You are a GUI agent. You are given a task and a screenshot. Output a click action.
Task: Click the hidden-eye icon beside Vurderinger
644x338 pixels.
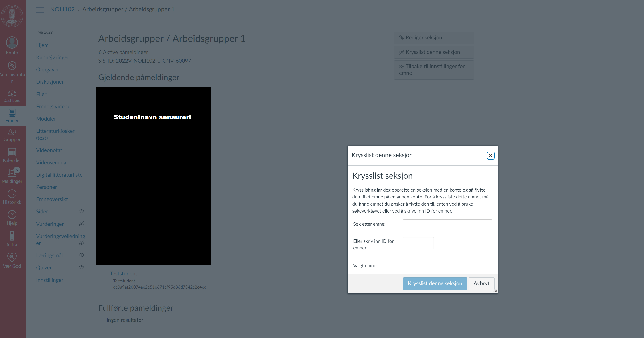81,224
